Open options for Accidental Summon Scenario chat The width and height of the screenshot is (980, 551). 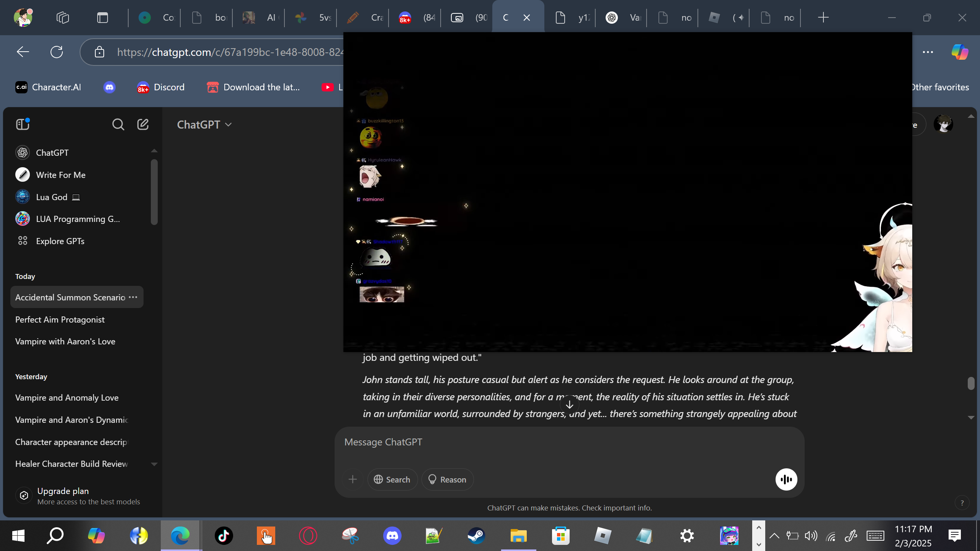[133, 297]
